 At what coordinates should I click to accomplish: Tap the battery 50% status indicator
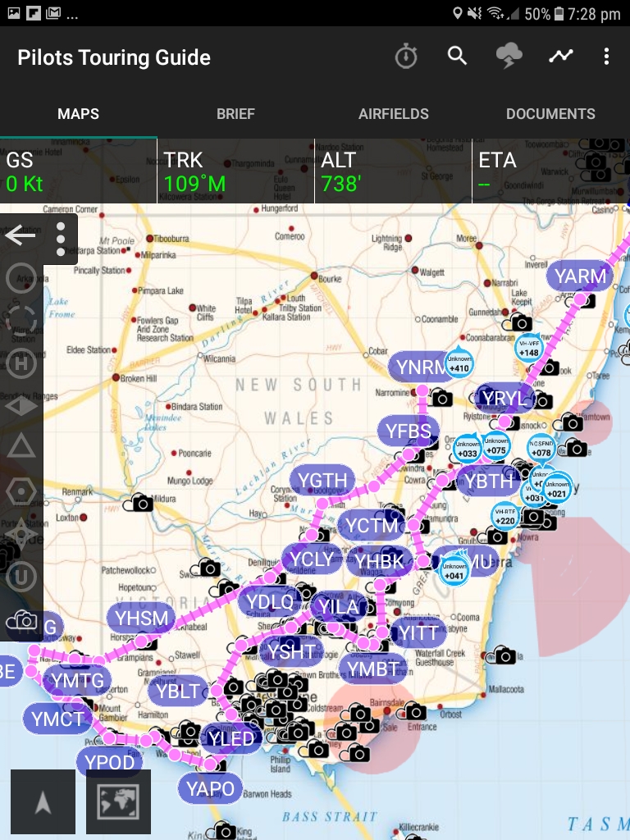pos(544,13)
